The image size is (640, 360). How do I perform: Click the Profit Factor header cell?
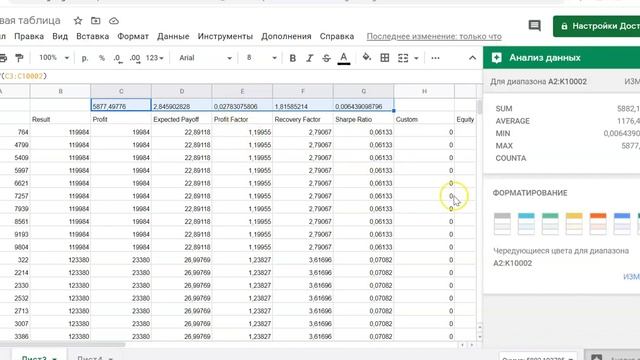(x=242, y=119)
